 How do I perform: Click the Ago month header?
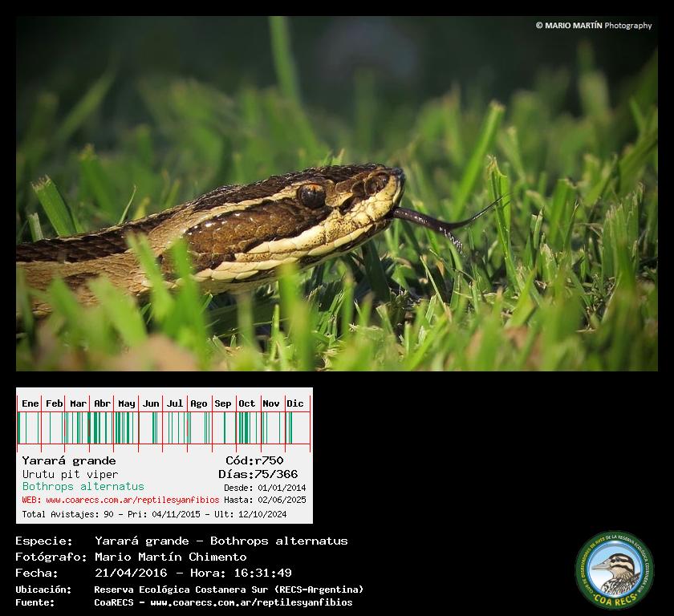(x=199, y=403)
